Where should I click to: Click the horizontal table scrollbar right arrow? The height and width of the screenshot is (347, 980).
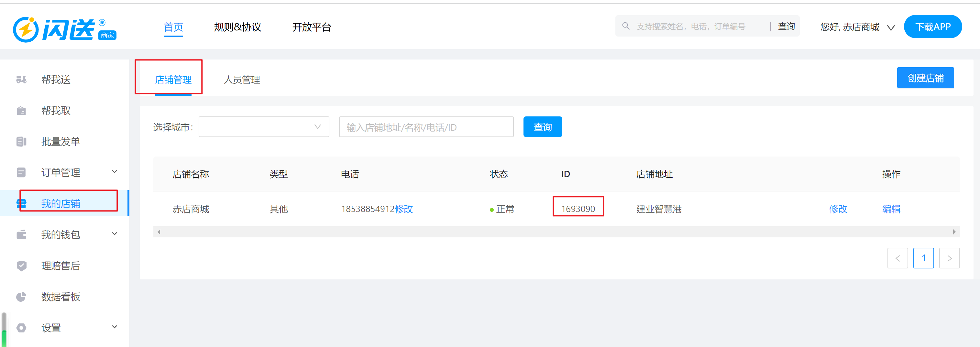point(954,232)
